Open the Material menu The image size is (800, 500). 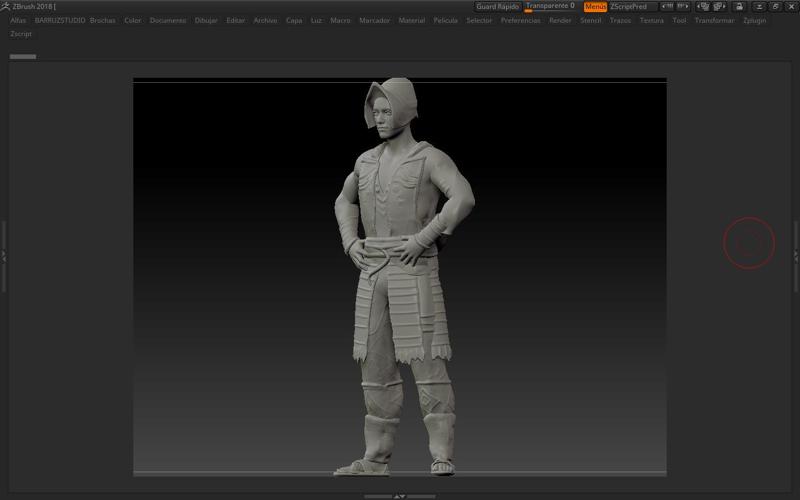411,20
